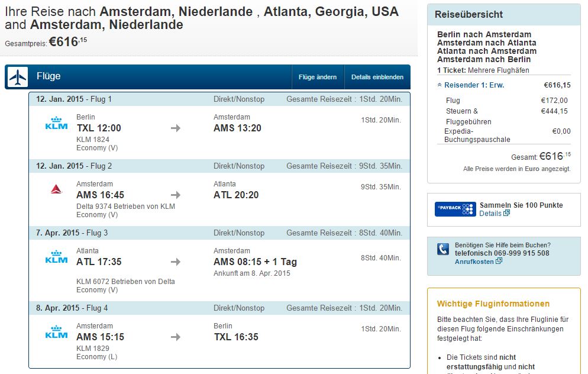Click the external link icon beside Anrufkosten
Image resolution: width=588 pixels, height=374 pixels.
pyautogui.click(x=499, y=261)
